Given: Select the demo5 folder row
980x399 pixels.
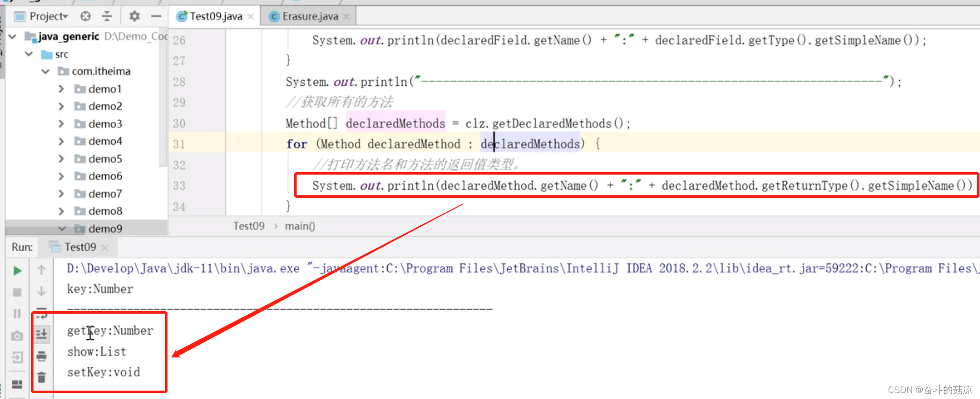Looking at the screenshot, I should (x=86, y=159).
